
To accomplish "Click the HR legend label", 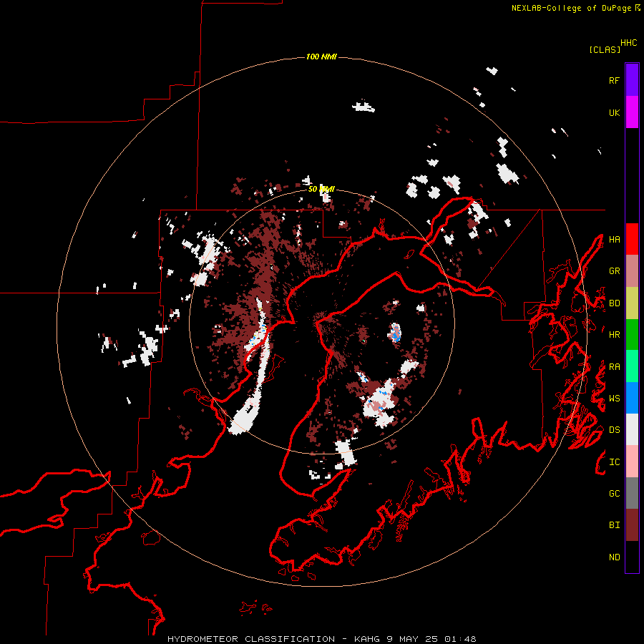I will [x=614, y=335].
